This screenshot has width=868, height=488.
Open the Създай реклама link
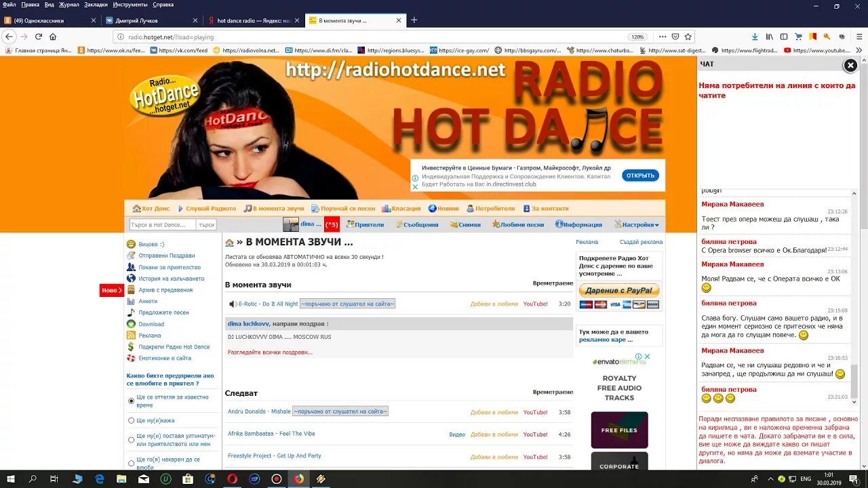[x=641, y=242]
